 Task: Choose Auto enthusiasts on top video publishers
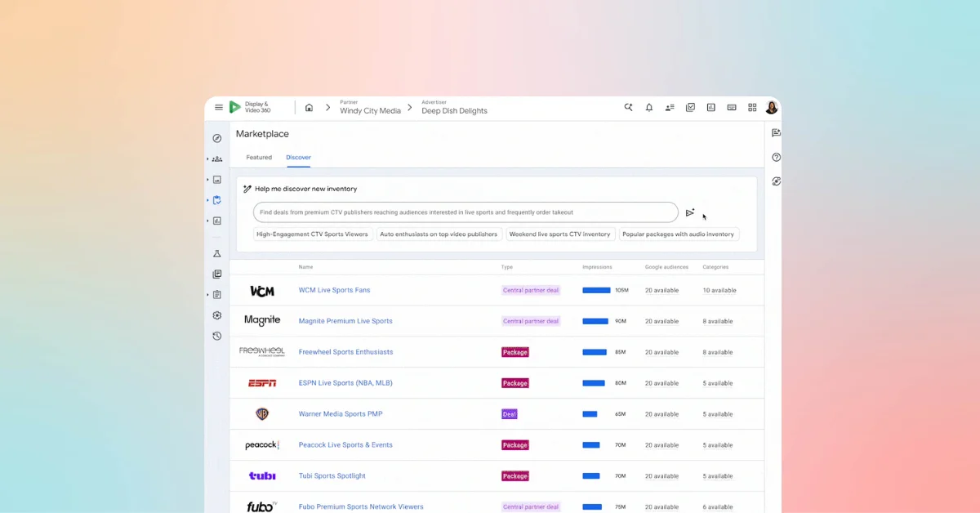(x=439, y=234)
